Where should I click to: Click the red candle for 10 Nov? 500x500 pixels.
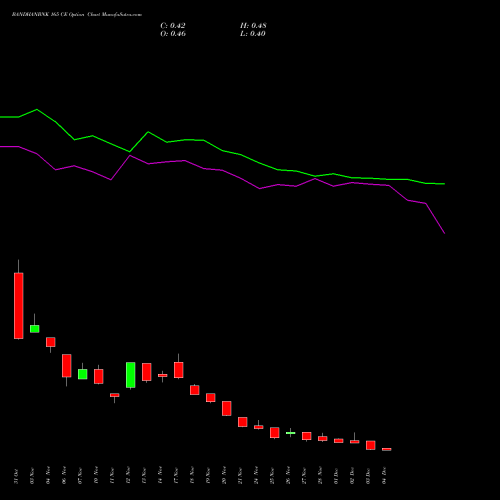point(99,376)
